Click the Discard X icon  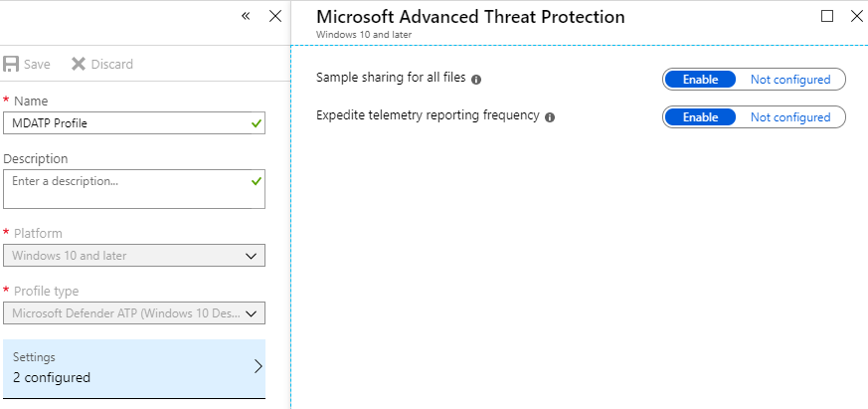[79, 64]
